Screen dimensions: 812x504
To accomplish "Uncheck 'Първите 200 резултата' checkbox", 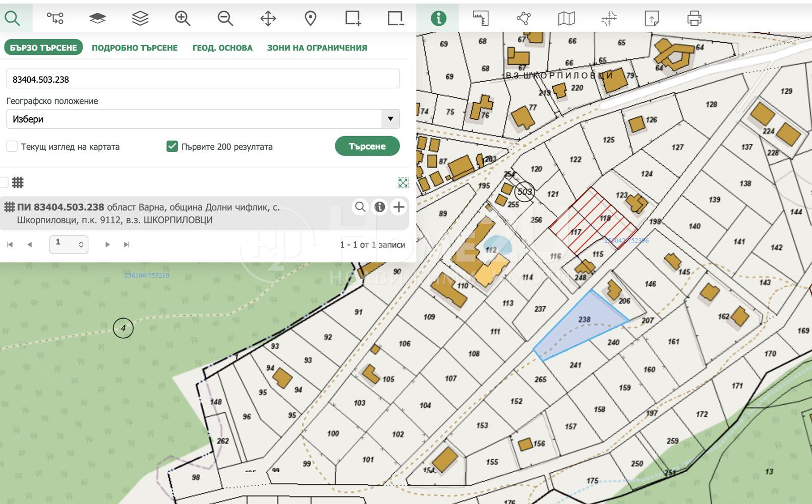I will (x=172, y=147).
